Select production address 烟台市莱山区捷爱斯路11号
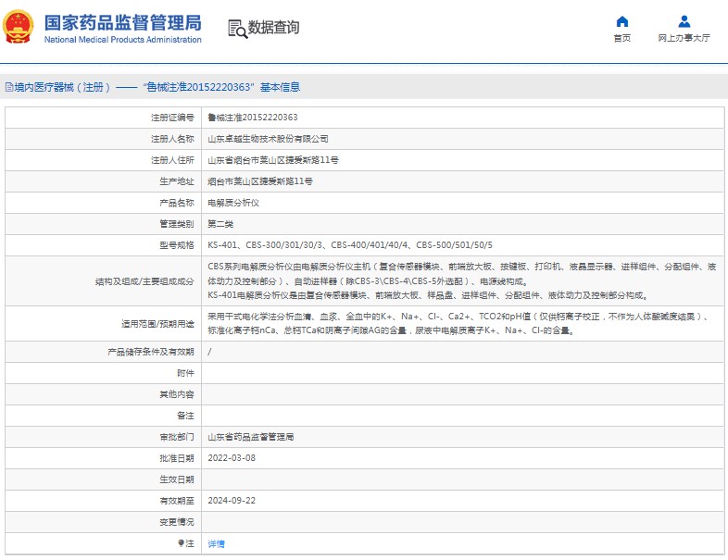 pyautogui.click(x=260, y=181)
